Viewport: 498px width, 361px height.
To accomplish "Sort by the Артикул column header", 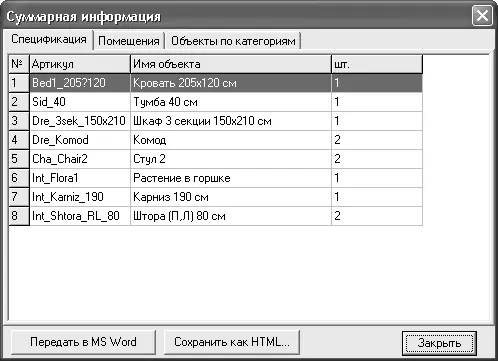I will pos(80,64).
